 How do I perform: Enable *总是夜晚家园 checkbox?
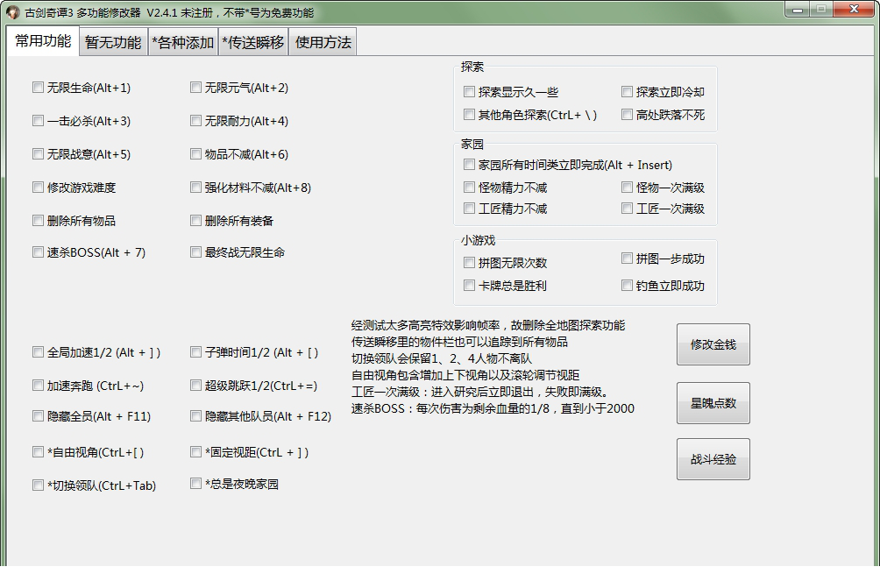coord(195,484)
